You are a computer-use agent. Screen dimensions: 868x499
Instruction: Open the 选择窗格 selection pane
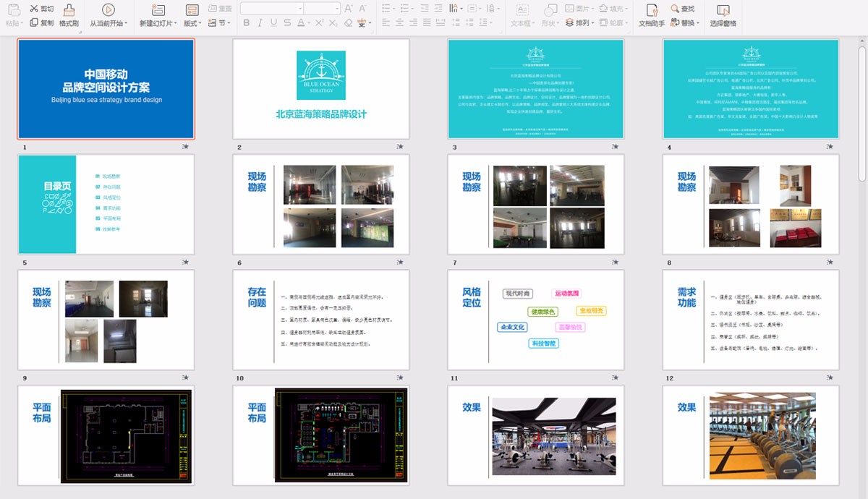coord(723,15)
